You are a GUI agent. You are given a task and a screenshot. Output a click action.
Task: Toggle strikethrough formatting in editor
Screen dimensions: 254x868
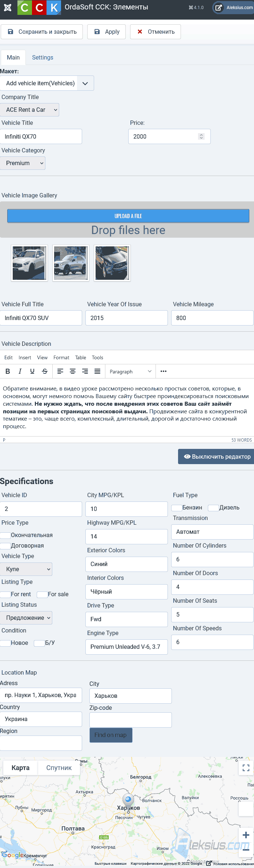coord(45,371)
